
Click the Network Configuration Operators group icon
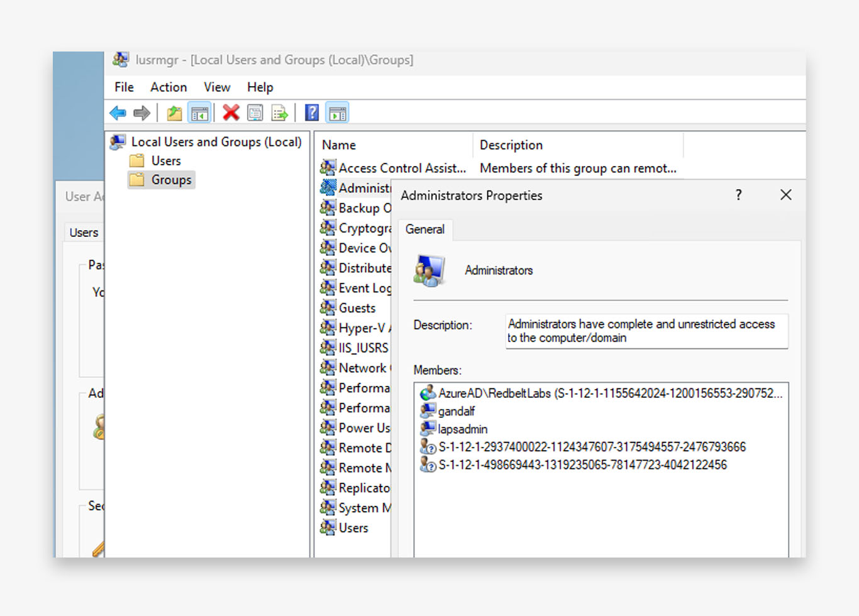click(x=328, y=368)
